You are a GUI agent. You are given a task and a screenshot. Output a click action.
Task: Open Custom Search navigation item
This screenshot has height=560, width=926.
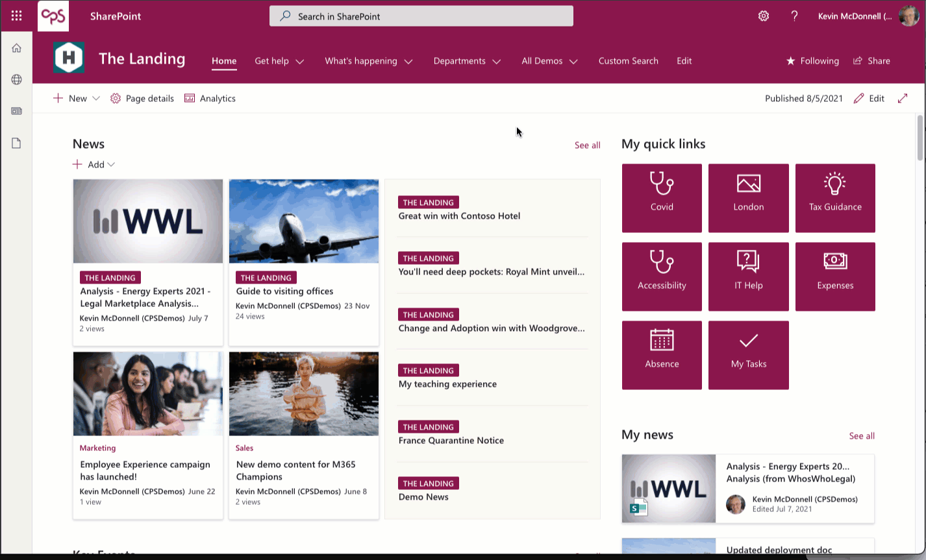[628, 61]
